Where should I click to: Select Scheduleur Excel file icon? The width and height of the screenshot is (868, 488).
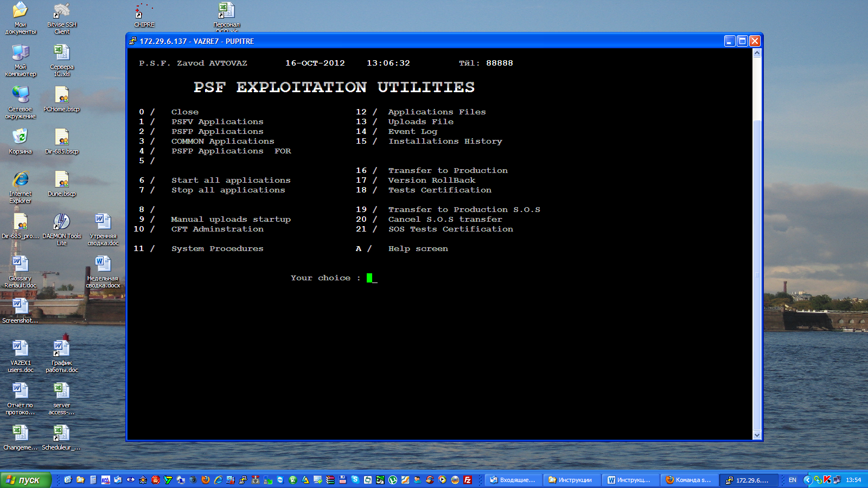click(62, 437)
